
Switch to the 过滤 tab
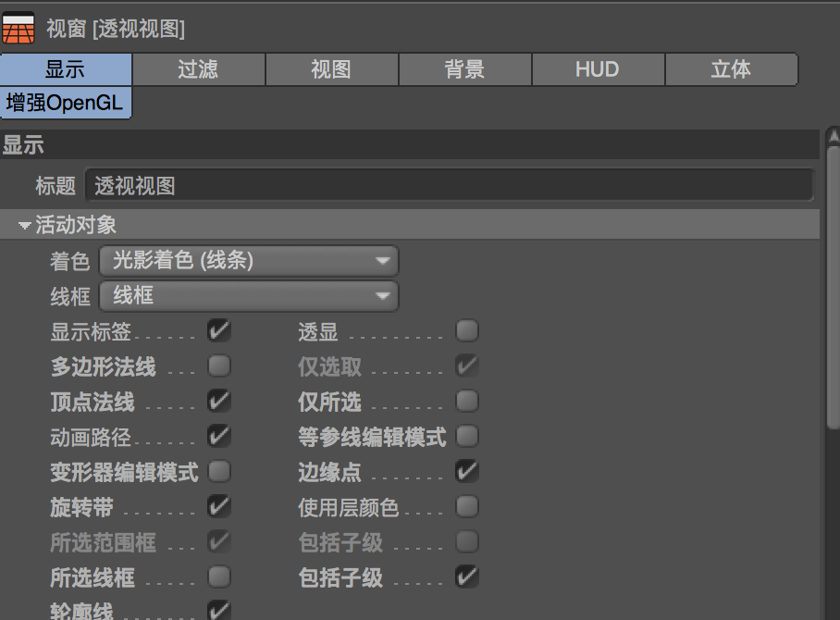pyautogui.click(x=198, y=68)
